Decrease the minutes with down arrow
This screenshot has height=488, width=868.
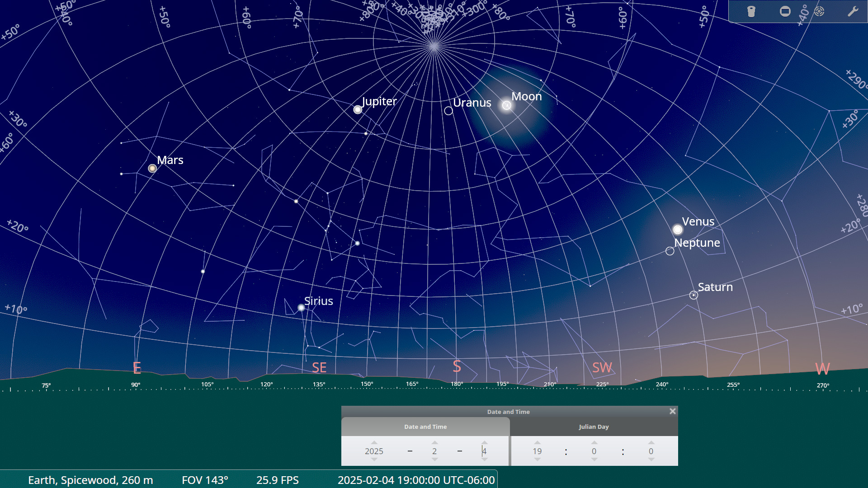click(x=594, y=460)
